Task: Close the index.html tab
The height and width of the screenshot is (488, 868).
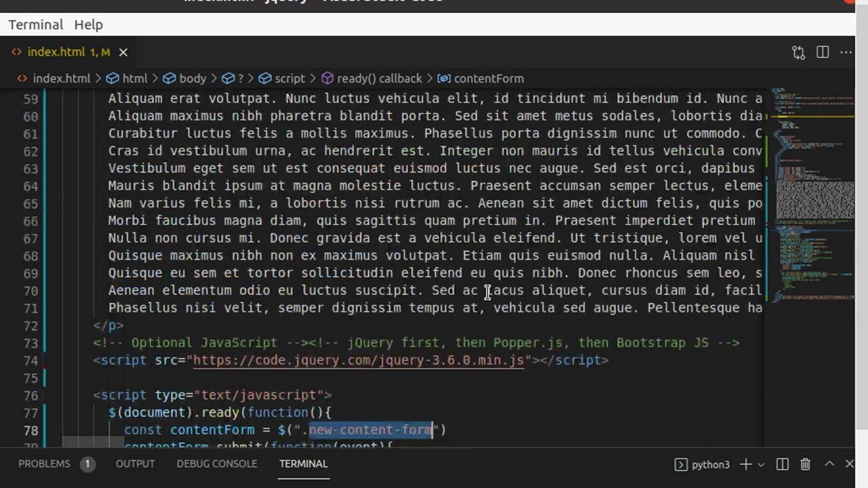Action: (x=123, y=52)
